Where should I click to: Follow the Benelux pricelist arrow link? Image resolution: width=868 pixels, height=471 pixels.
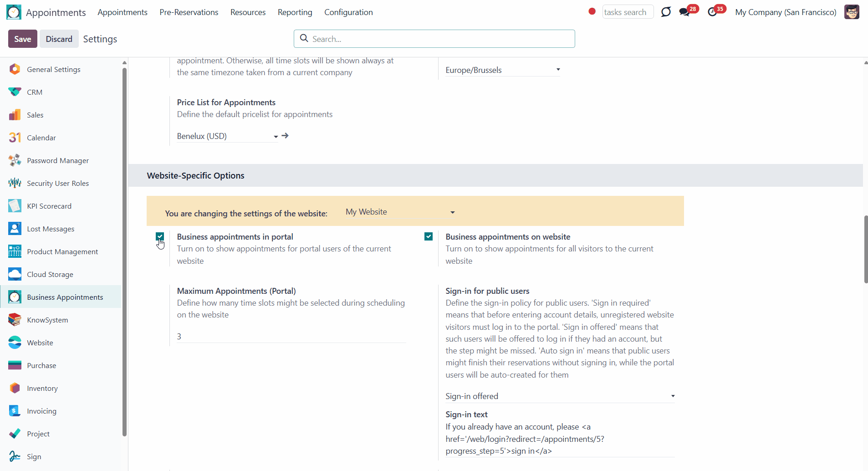click(285, 136)
